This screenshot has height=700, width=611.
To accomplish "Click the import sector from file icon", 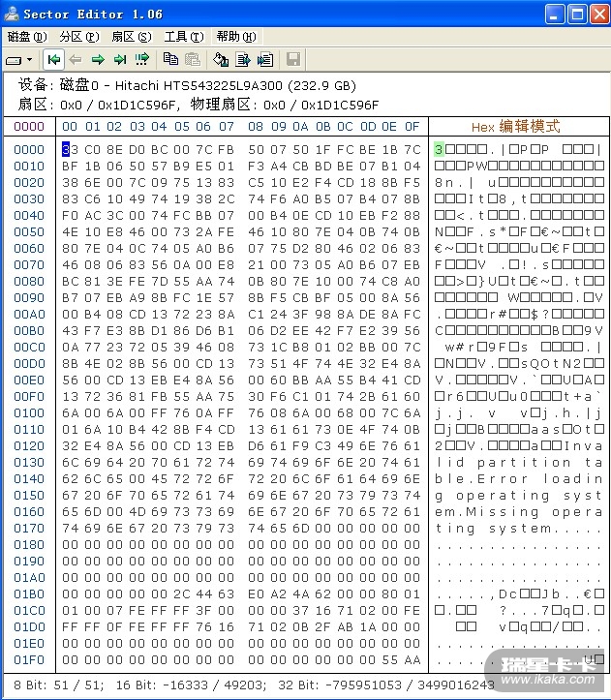I will tap(265, 59).
